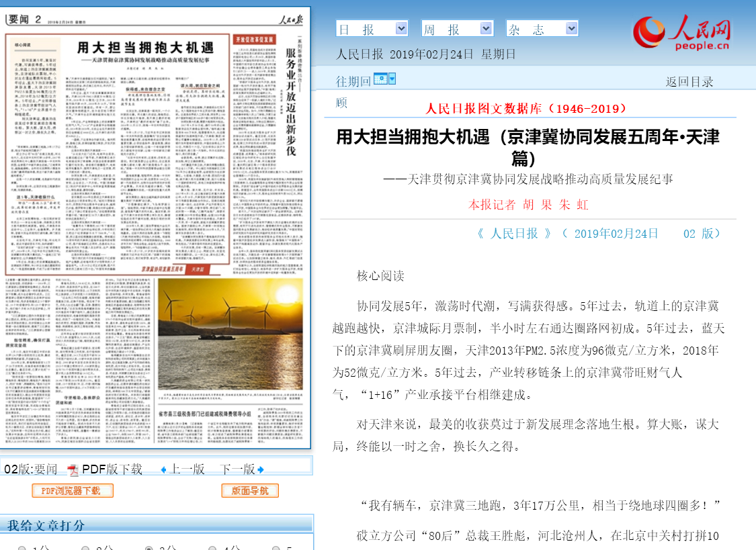Click the paragraph starting 对天津来说
This screenshot has height=550, width=756.
coord(526,435)
